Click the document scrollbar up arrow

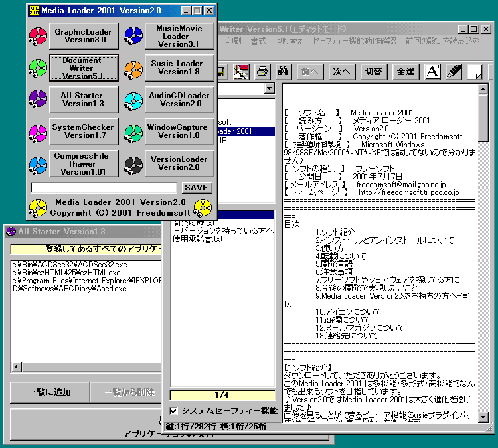tap(483, 89)
